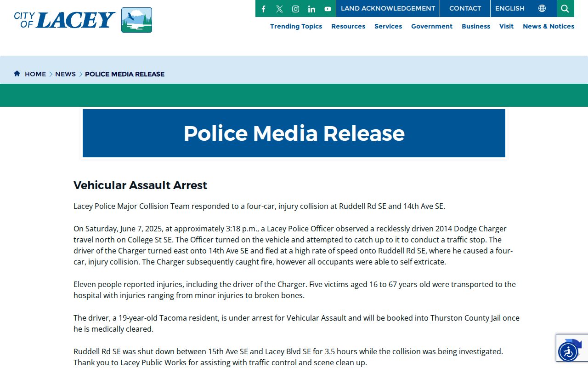Click the sentence 'Lacey Police Major Collision Team responded'

click(x=259, y=206)
